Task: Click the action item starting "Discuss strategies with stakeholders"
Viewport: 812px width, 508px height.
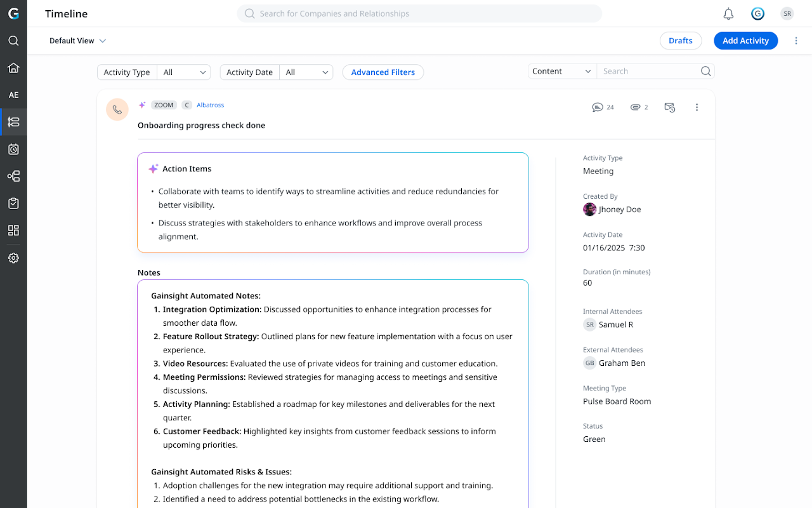Action: (x=320, y=230)
